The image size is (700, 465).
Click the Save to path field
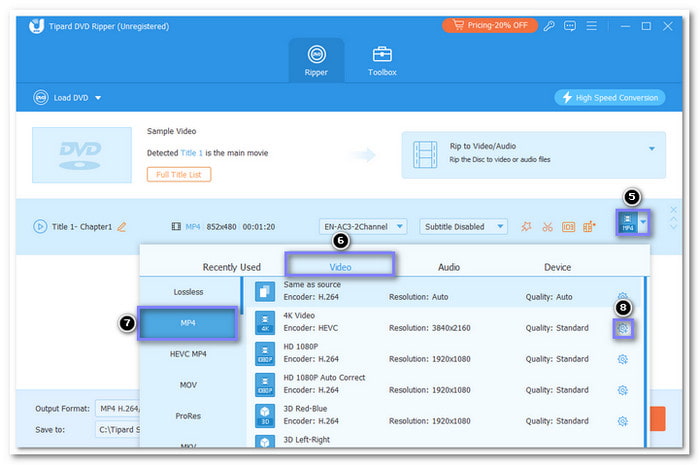pos(118,430)
